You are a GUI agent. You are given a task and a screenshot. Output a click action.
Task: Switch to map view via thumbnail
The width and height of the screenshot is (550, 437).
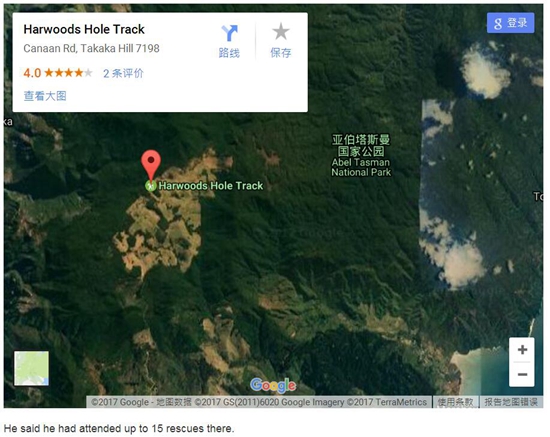tap(31, 368)
